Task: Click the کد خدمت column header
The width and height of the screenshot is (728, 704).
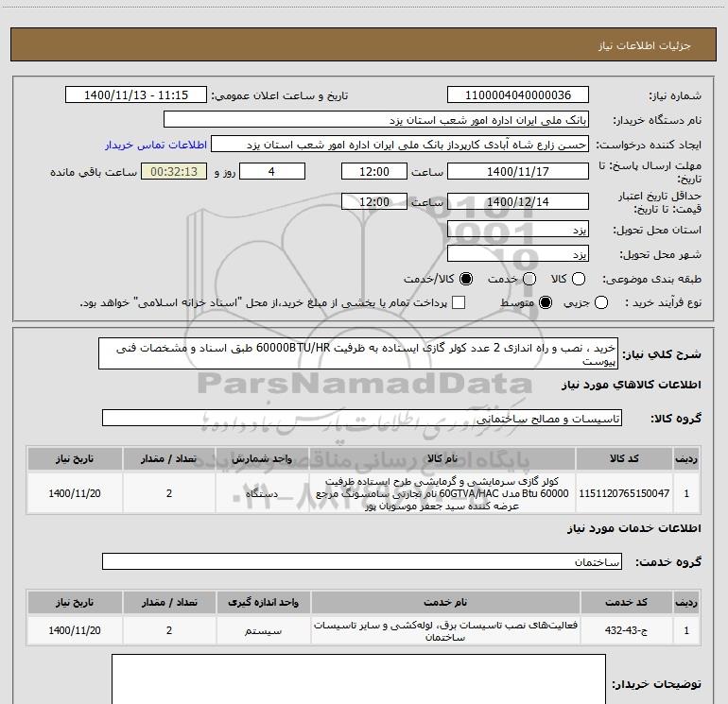Action: pos(626,602)
